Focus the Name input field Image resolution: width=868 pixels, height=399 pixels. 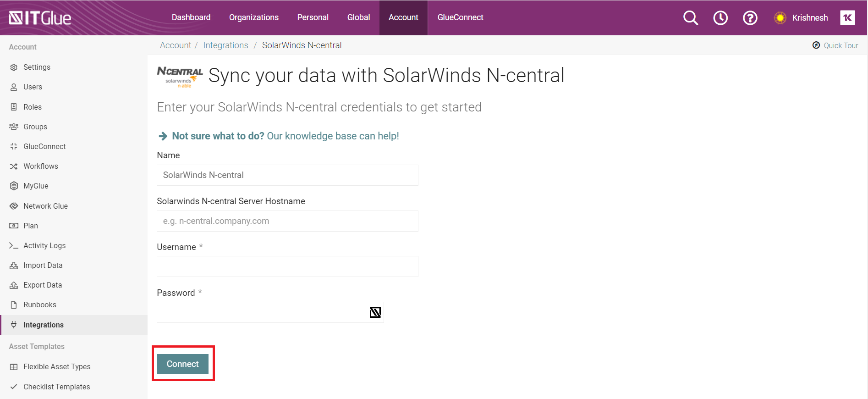click(x=287, y=175)
